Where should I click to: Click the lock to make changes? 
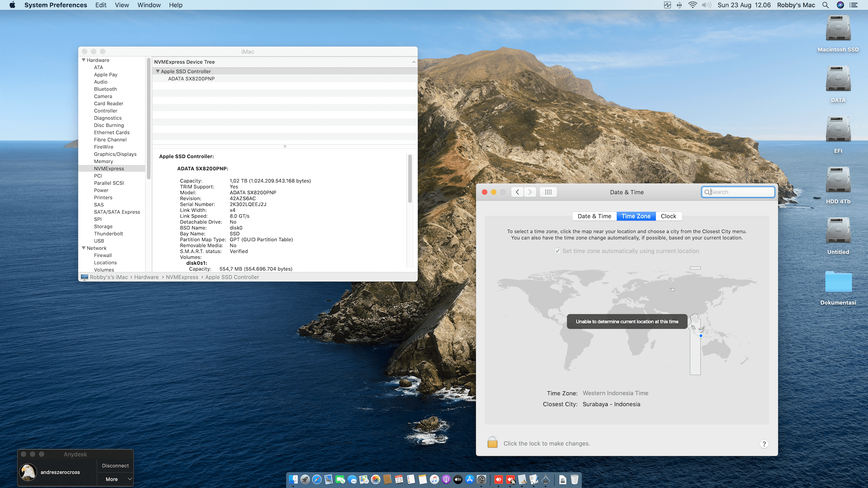[x=492, y=442]
